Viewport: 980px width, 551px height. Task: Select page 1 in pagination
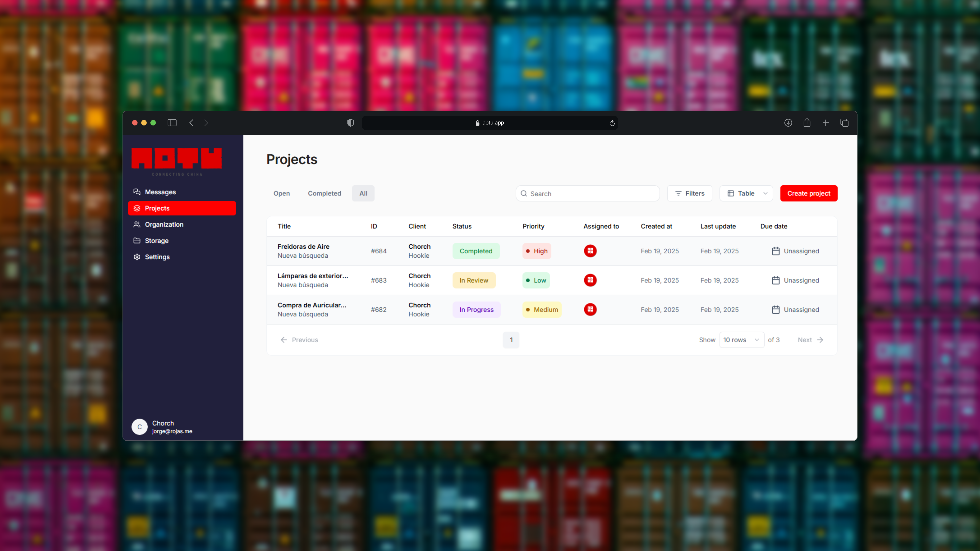[511, 340]
